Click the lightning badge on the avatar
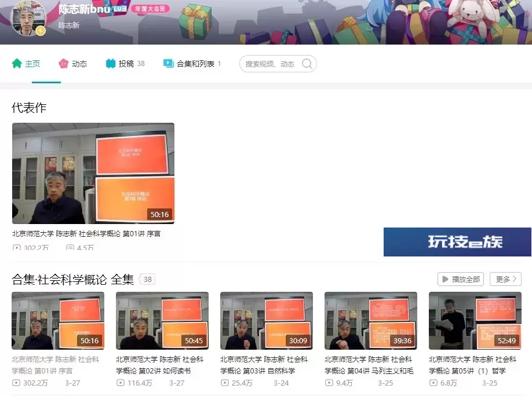The width and height of the screenshot is (532, 396). coord(41,31)
